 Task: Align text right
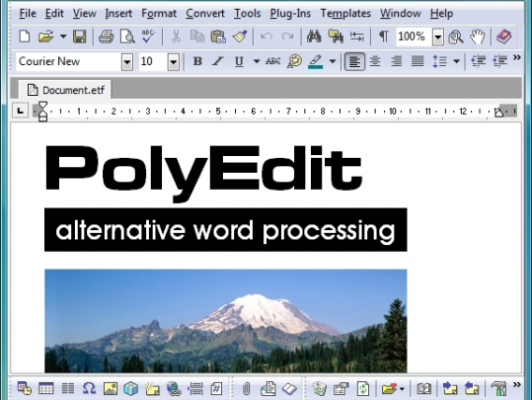[x=397, y=61]
